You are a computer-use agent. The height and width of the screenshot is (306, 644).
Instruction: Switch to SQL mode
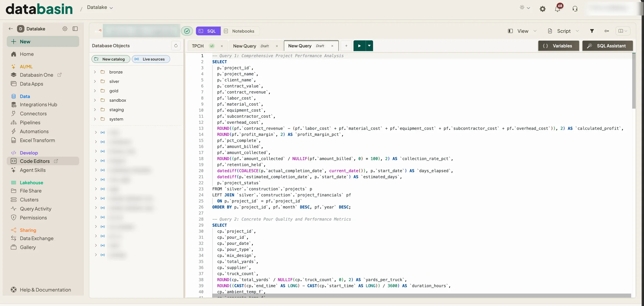[208, 31]
